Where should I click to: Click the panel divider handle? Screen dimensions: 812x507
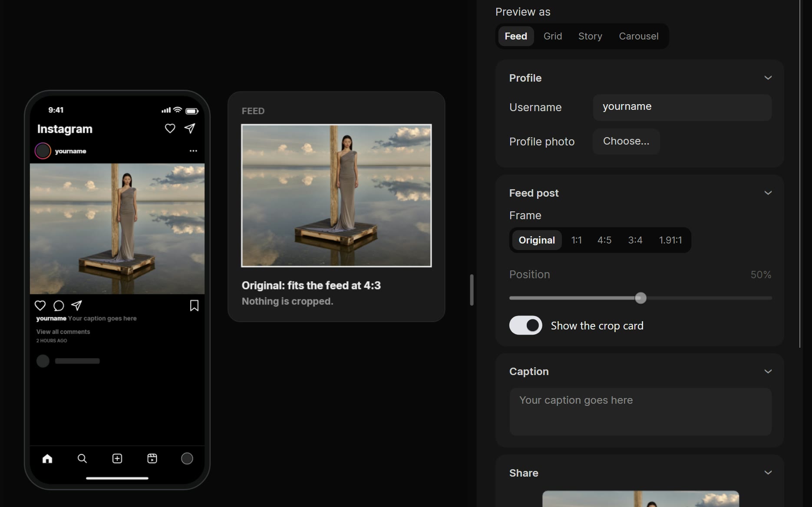click(472, 290)
